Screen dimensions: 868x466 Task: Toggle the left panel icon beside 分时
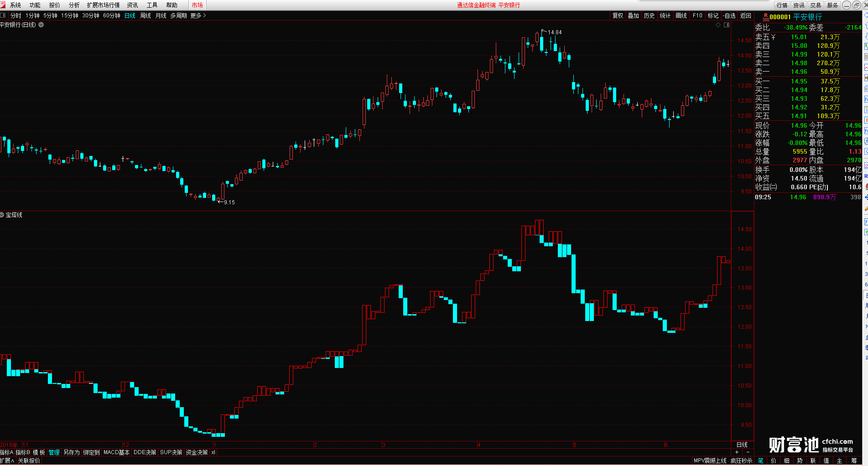point(3,16)
